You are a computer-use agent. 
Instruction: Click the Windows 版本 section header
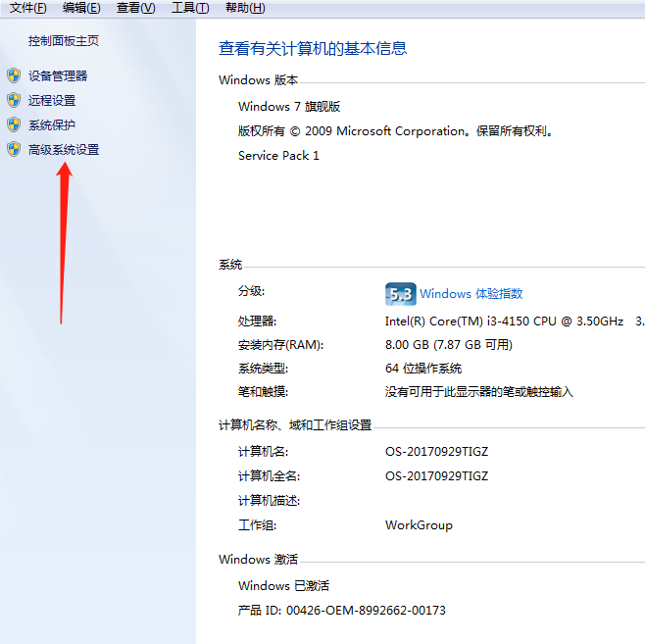click(259, 79)
